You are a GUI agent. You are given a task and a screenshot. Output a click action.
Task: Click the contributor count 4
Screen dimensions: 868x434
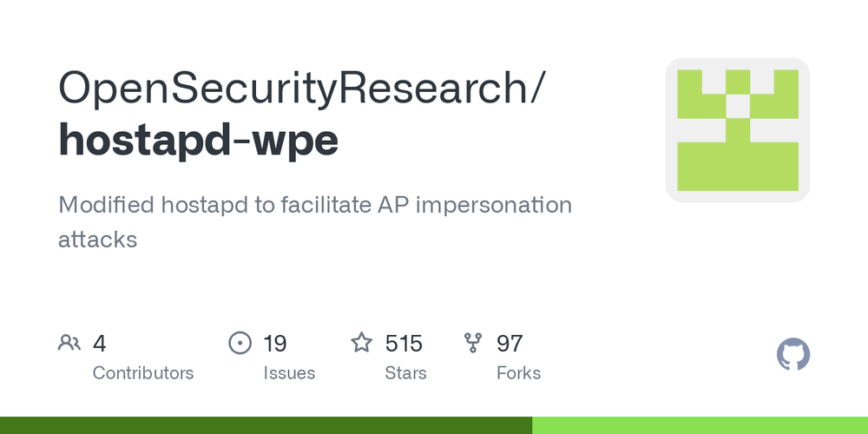click(x=99, y=343)
